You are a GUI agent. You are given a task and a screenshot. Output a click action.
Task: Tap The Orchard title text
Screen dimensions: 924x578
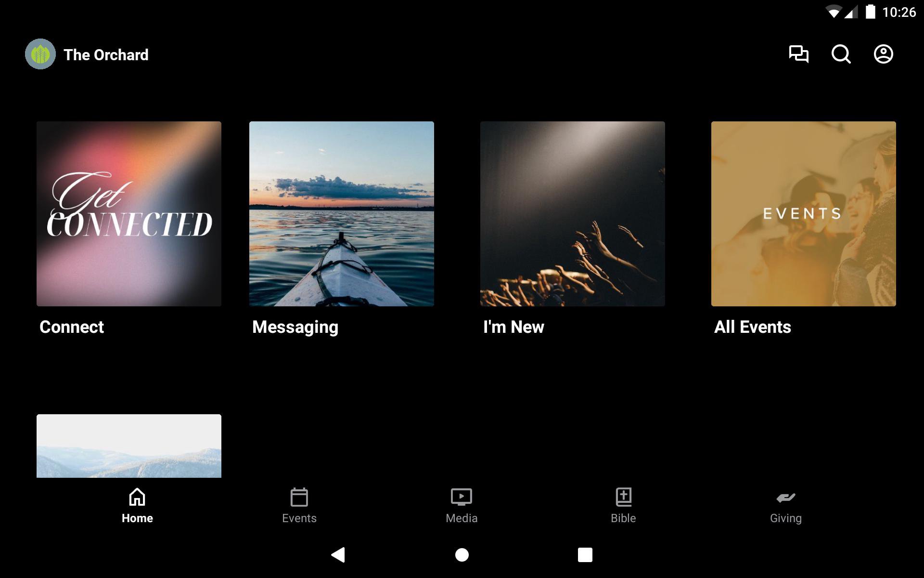pos(106,55)
